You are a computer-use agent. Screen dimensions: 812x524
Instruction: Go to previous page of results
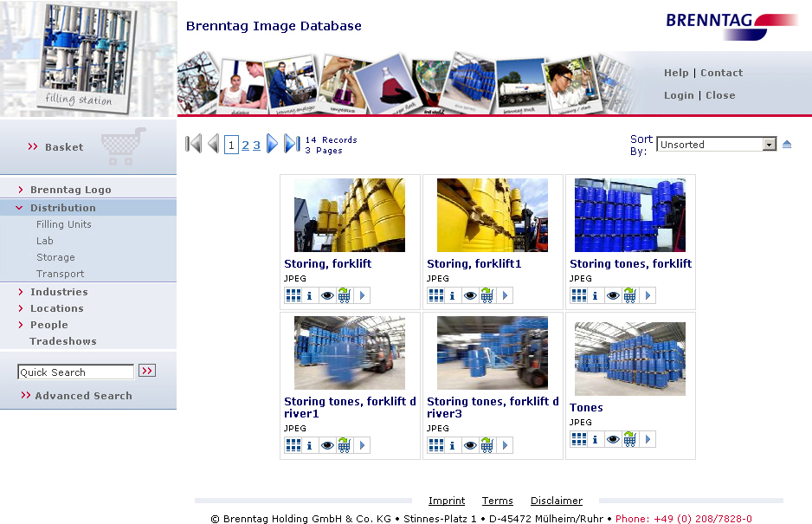tap(213, 144)
